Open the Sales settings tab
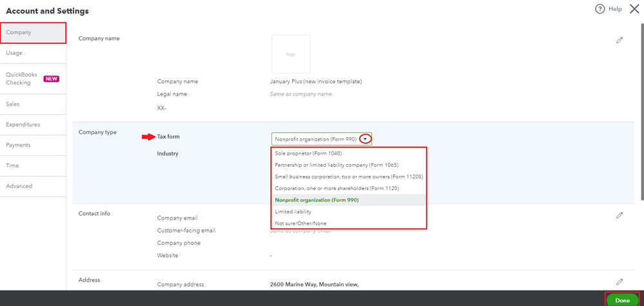 click(34, 104)
